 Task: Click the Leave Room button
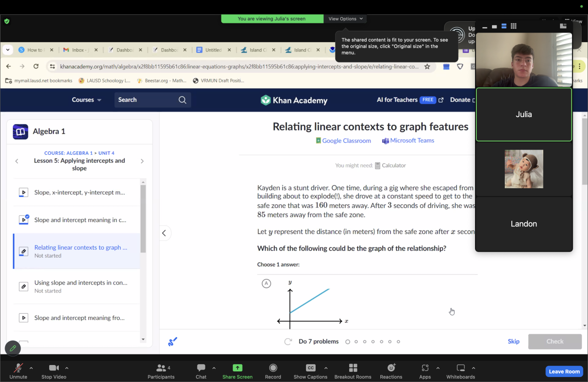(565, 371)
